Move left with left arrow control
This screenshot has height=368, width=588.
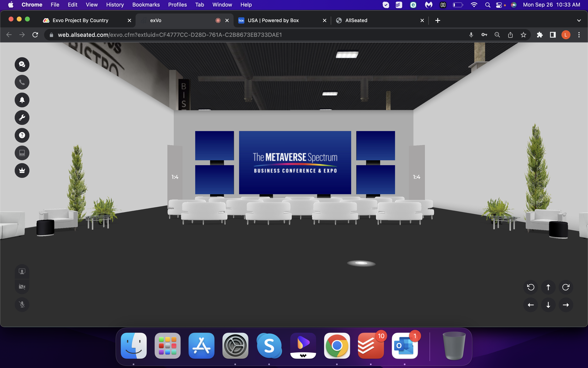[531, 305]
